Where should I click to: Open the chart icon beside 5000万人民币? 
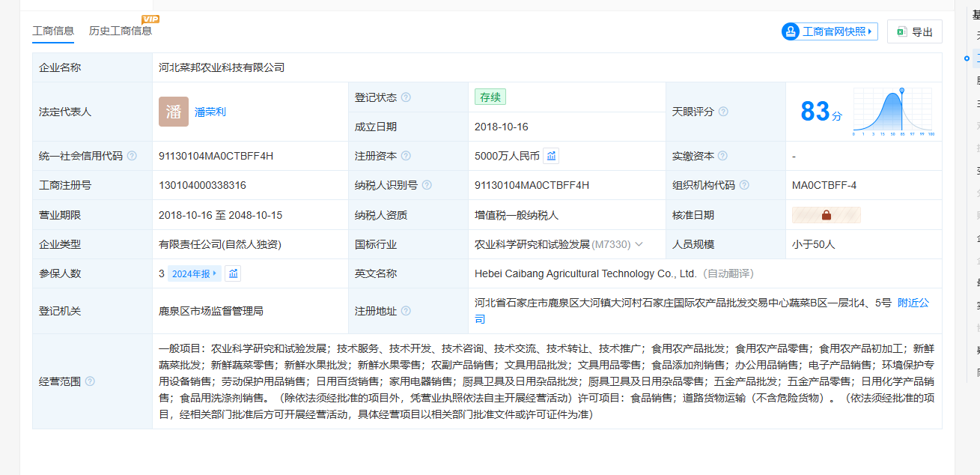pyautogui.click(x=551, y=156)
